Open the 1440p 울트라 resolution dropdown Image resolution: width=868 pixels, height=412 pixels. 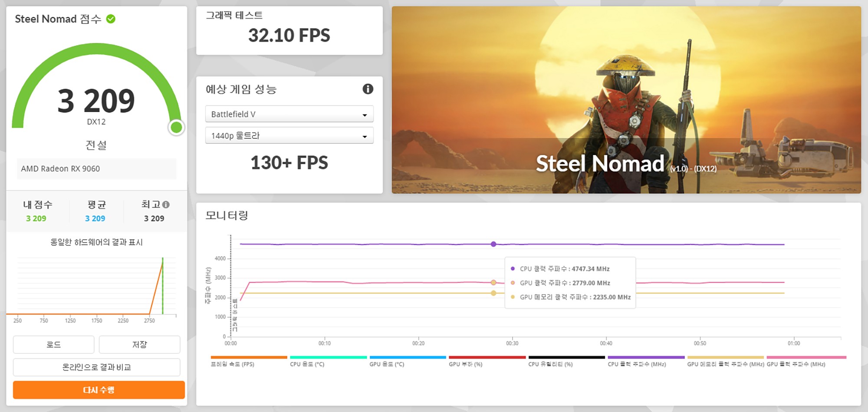tap(289, 135)
